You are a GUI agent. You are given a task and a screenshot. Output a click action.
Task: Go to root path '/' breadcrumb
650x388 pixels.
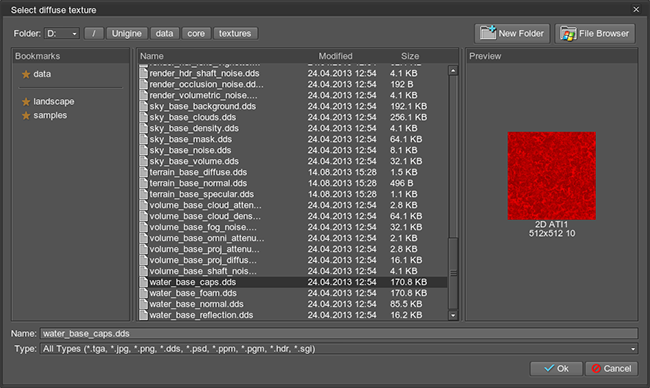94,34
